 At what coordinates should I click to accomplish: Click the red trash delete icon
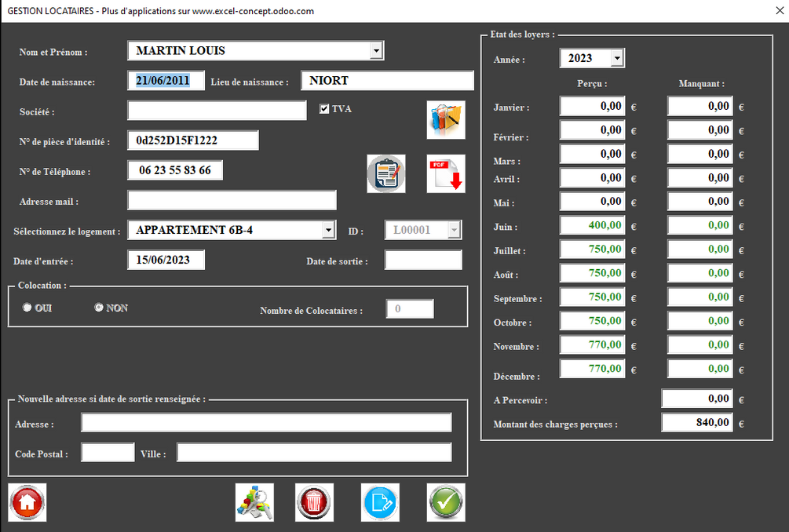(314, 502)
